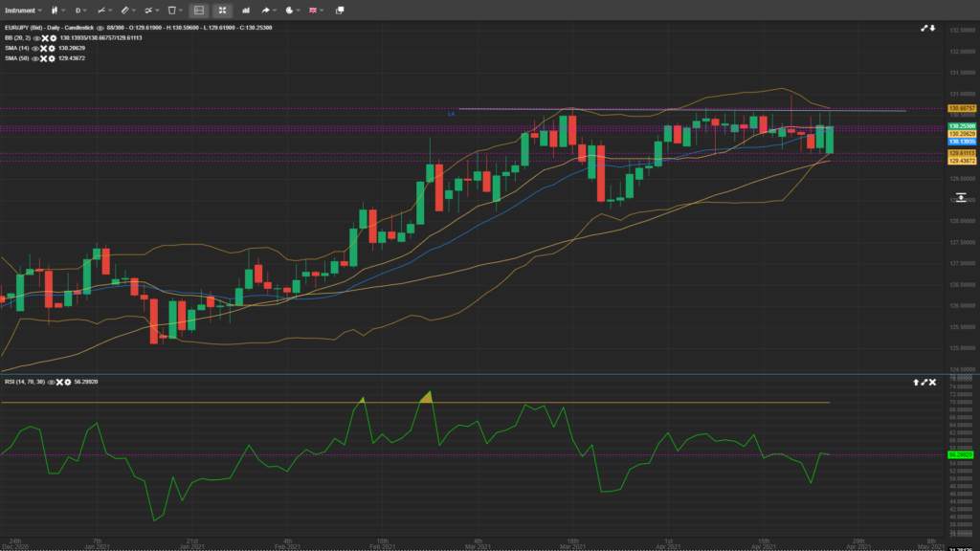Click the indicators line icon

pyautogui.click(x=101, y=10)
